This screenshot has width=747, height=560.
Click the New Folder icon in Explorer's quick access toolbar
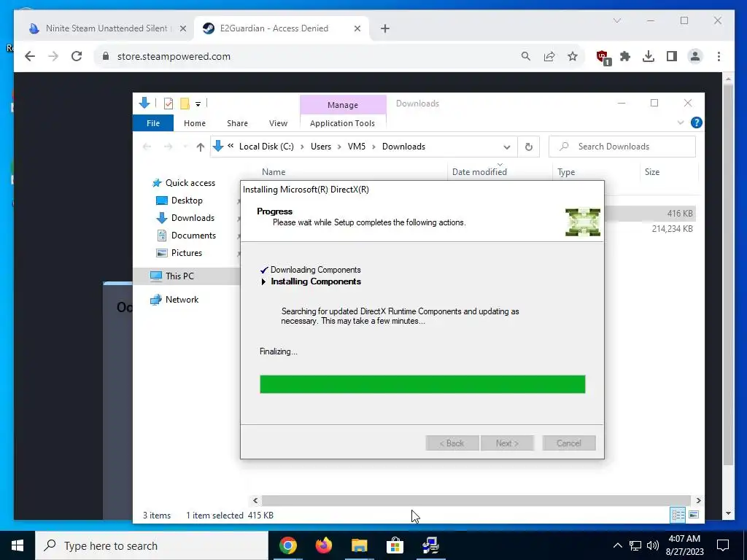185,104
